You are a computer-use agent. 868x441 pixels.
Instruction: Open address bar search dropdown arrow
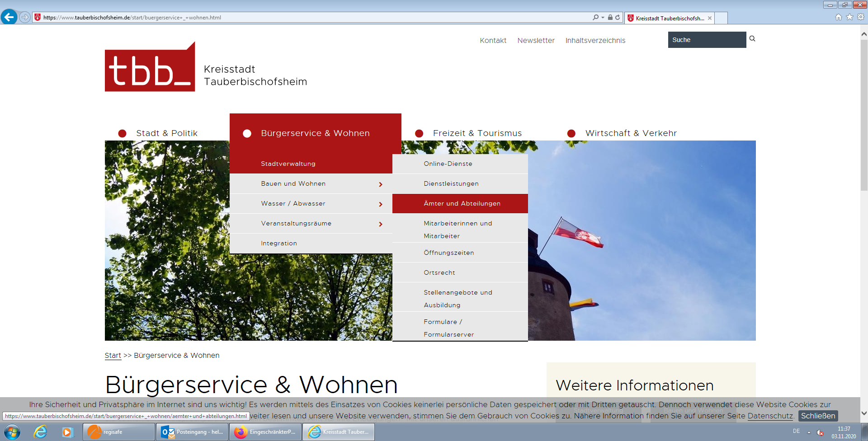pos(603,17)
